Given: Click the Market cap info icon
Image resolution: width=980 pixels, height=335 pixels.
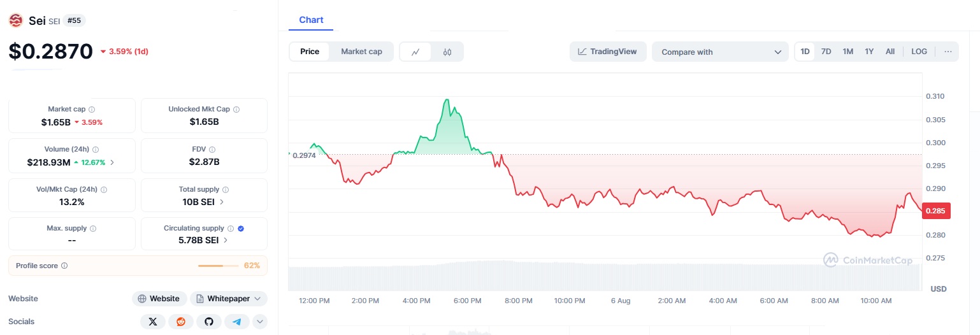Looking at the screenshot, I should [x=92, y=110].
